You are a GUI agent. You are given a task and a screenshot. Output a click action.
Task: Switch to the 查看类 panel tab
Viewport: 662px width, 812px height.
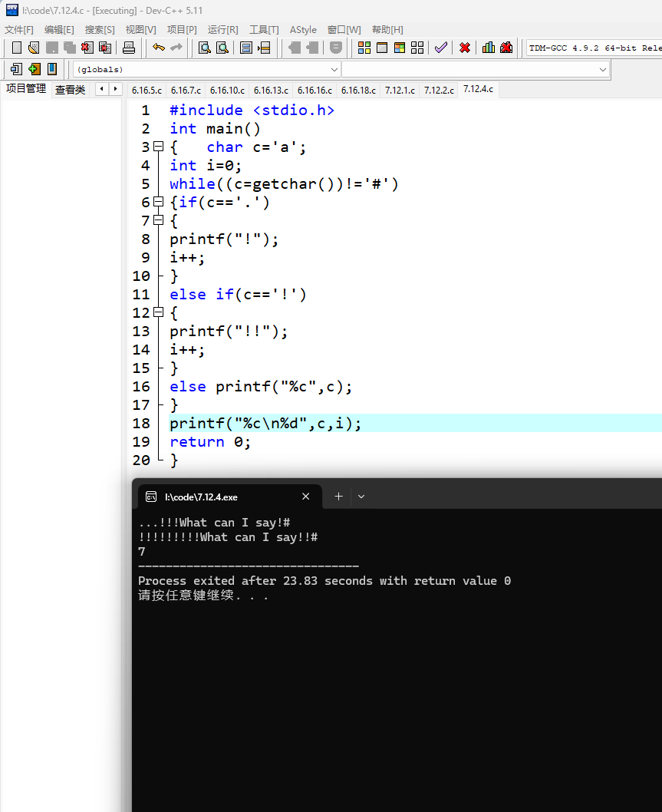click(x=71, y=90)
